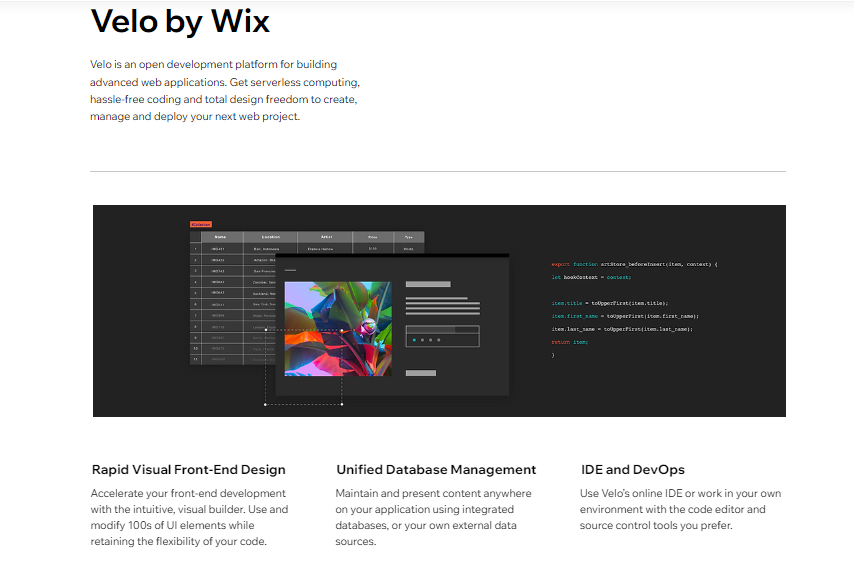Click the "Velo by Wix" page heading

(180, 21)
